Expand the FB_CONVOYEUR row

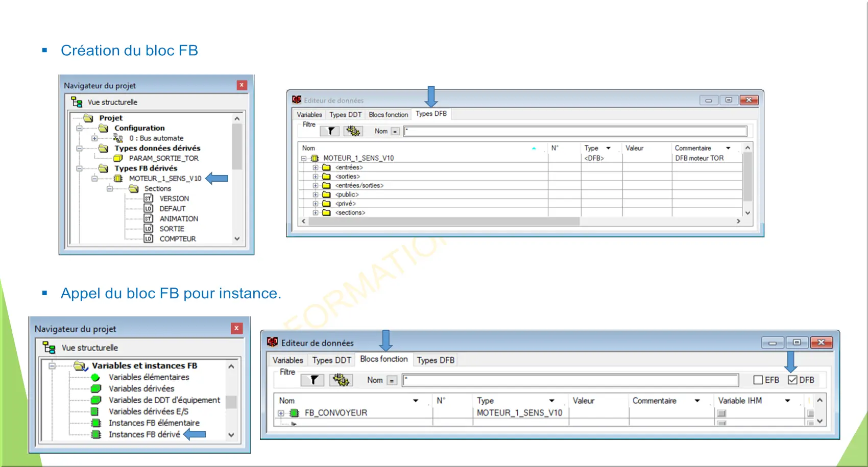(x=281, y=413)
